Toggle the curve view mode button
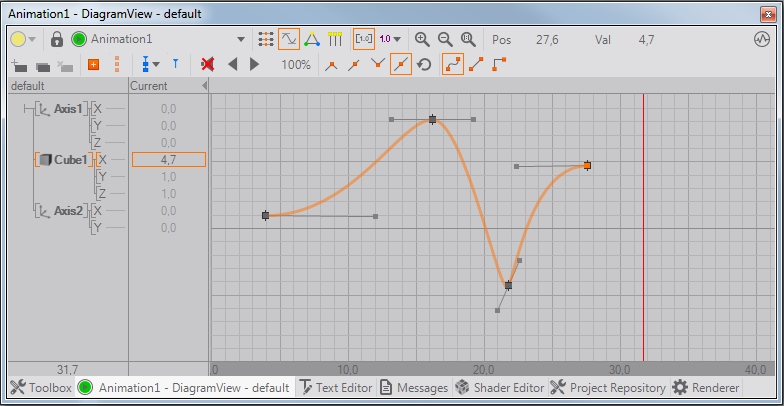The width and height of the screenshot is (784, 406). [289, 39]
